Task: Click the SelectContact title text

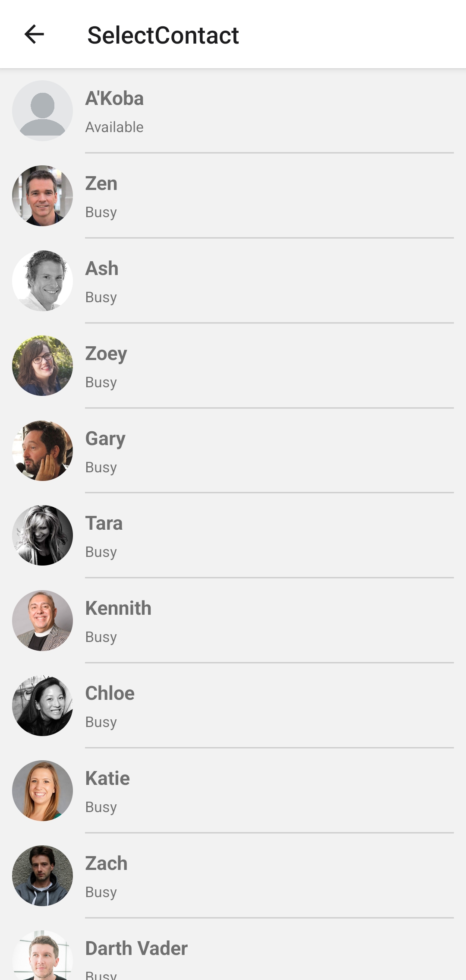Action: [x=162, y=35]
